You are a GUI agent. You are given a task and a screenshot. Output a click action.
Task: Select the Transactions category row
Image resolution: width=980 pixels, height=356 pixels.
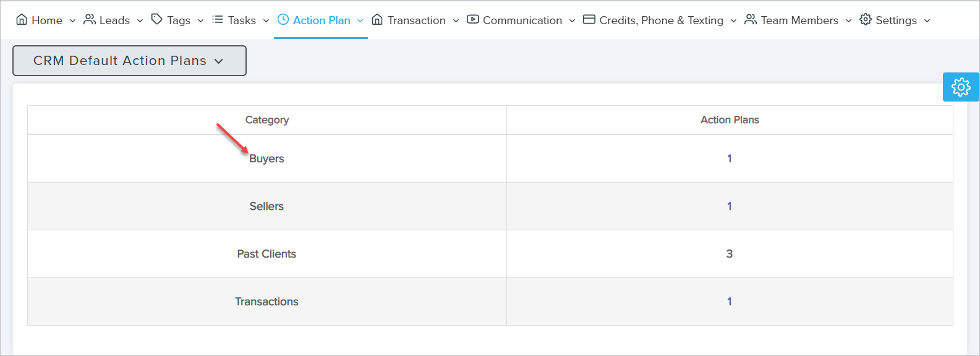tap(266, 302)
